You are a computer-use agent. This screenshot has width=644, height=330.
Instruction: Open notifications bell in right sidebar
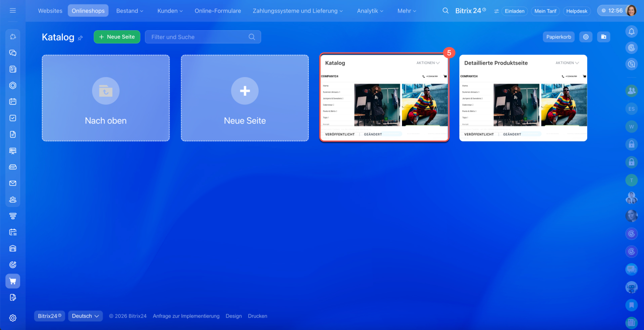(631, 31)
